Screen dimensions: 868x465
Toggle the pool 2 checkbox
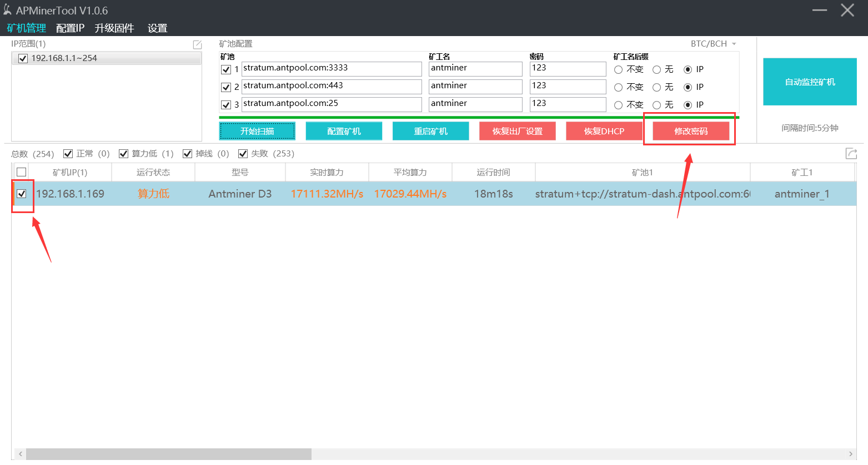click(226, 87)
